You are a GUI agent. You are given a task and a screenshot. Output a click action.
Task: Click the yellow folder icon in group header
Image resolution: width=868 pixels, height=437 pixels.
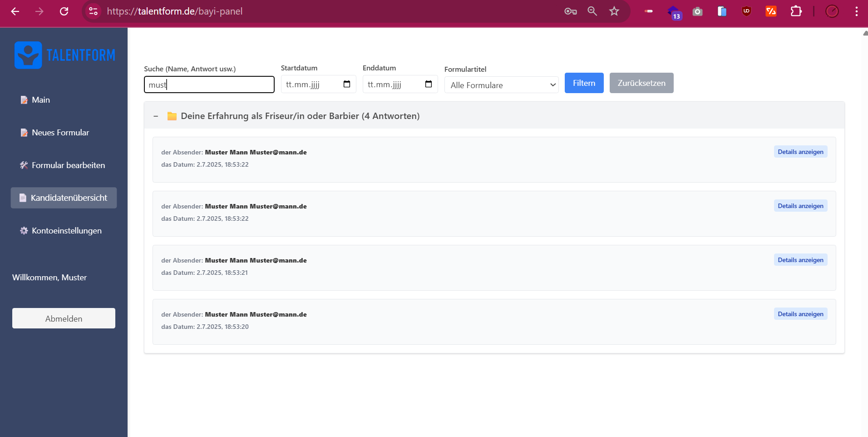(x=172, y=116)
